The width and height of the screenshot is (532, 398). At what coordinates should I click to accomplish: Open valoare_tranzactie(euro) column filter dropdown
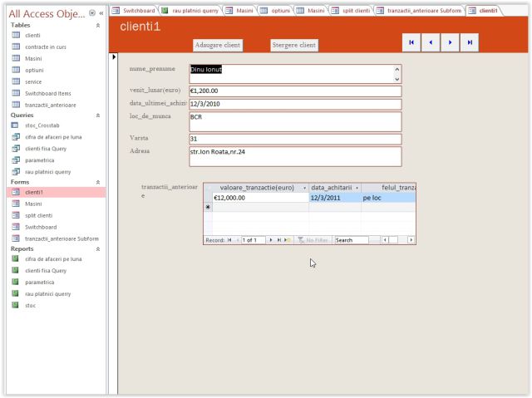pos(304,188)
